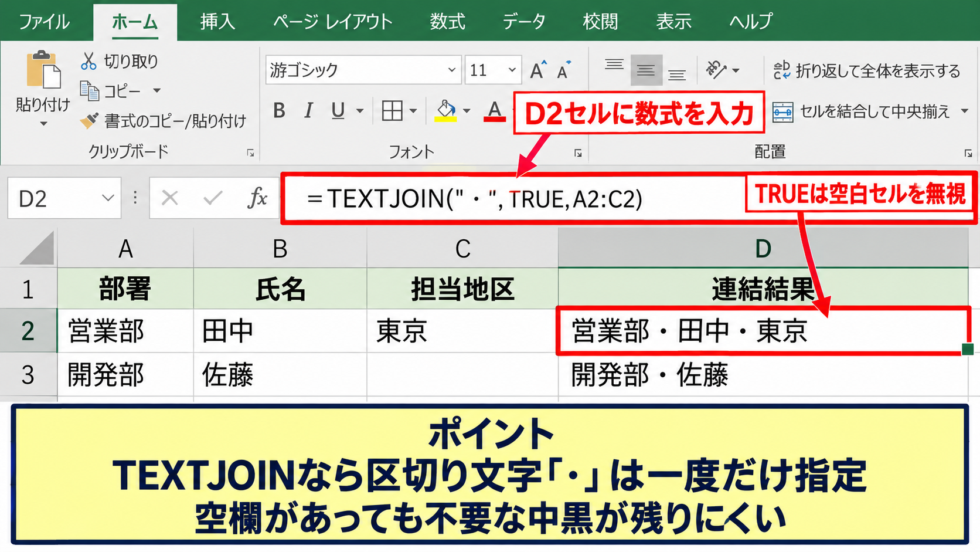Switch to the データ tab

(x=524, y=22)
